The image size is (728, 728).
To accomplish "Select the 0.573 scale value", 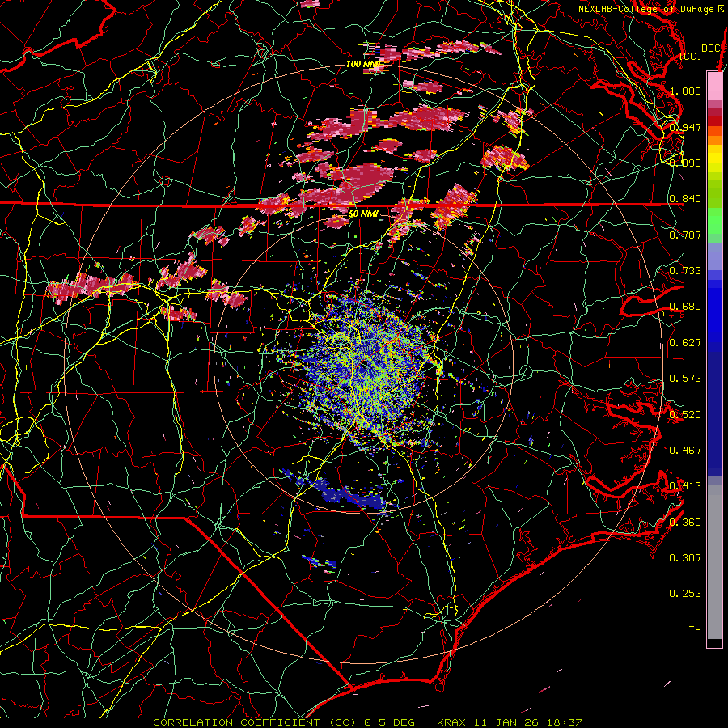I will click(x=685, y=379).
